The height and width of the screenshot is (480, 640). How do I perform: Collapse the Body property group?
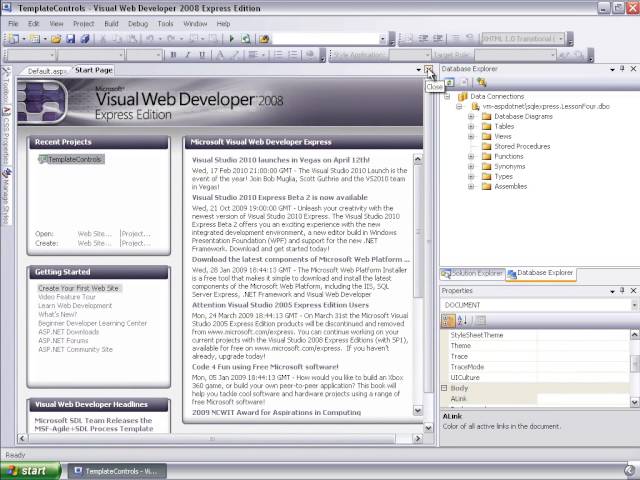[x=444, y=388]
